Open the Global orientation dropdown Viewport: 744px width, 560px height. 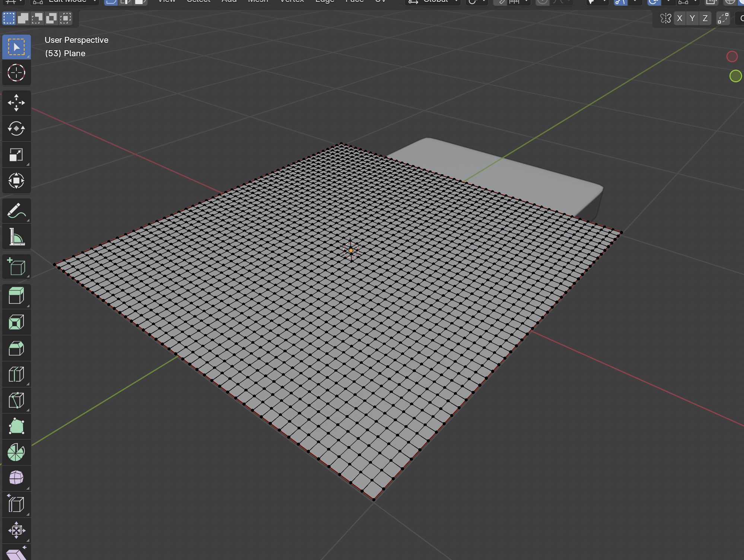(x=432, y=1)
